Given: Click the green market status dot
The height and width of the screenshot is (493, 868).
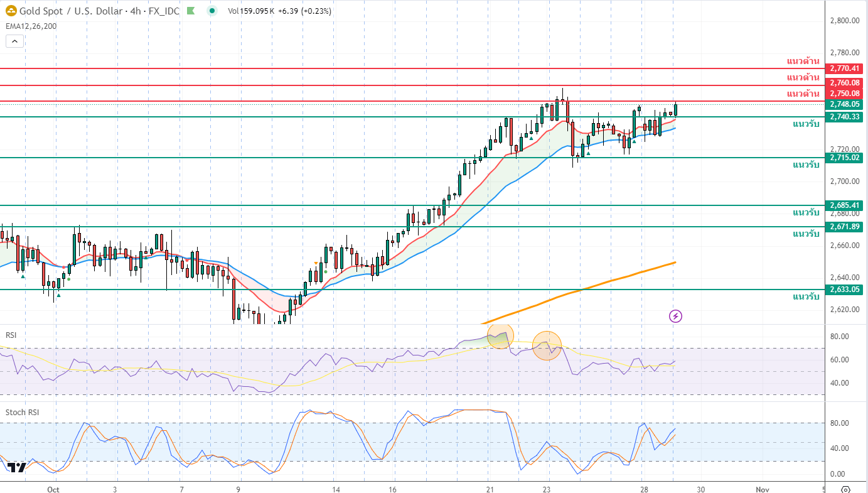Looking at the screenshot, I should (213, 11).
